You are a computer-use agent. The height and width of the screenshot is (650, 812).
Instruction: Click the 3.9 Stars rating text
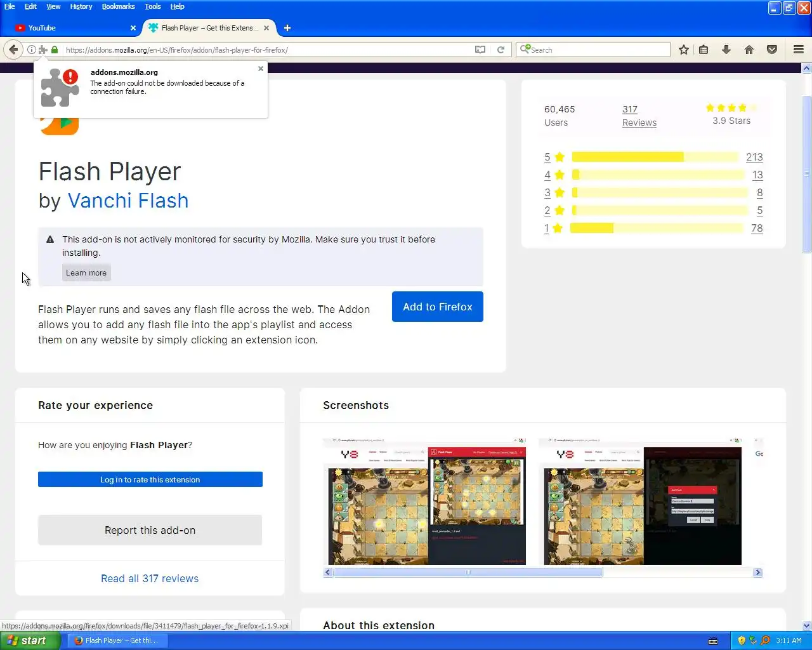[x=731, y=121]
